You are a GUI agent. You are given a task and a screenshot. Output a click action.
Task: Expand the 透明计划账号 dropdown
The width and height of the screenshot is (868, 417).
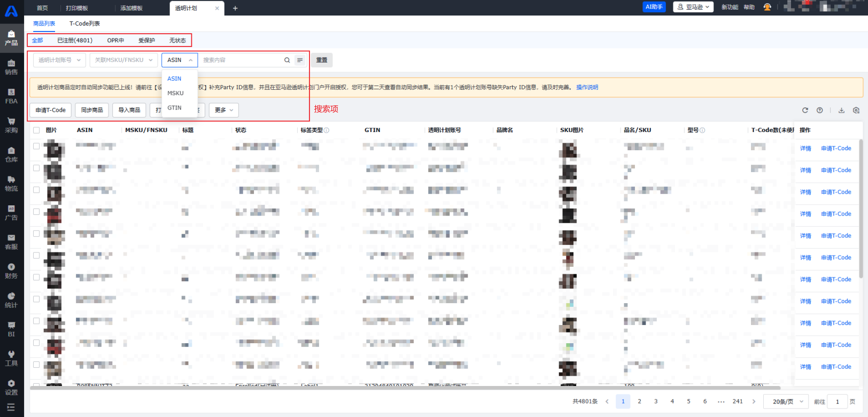click(59, 60)
